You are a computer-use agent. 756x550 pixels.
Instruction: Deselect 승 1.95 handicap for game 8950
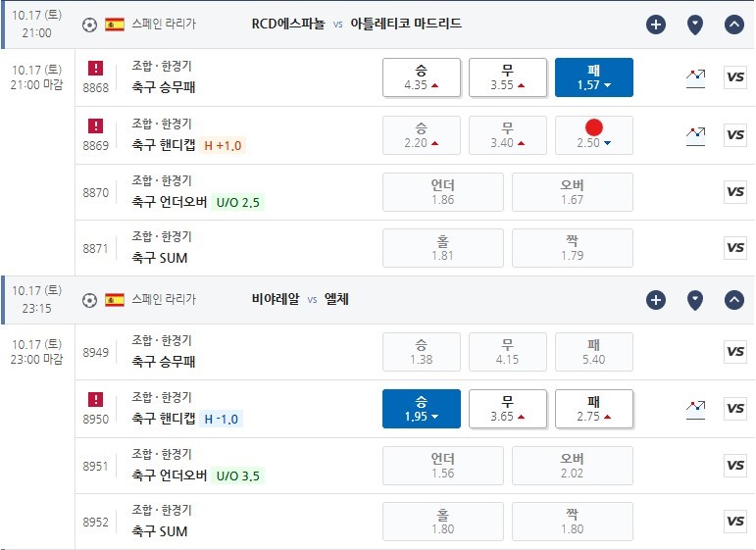coord(422,409)
